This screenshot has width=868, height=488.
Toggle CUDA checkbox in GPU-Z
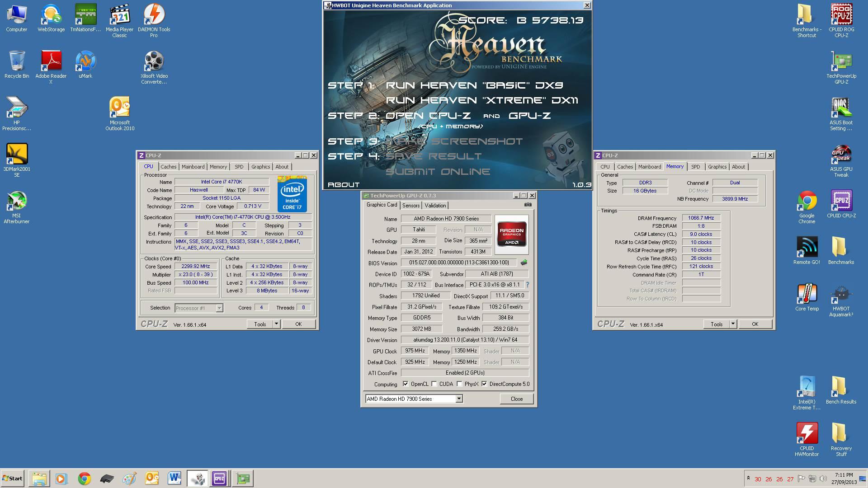point(434,384)
